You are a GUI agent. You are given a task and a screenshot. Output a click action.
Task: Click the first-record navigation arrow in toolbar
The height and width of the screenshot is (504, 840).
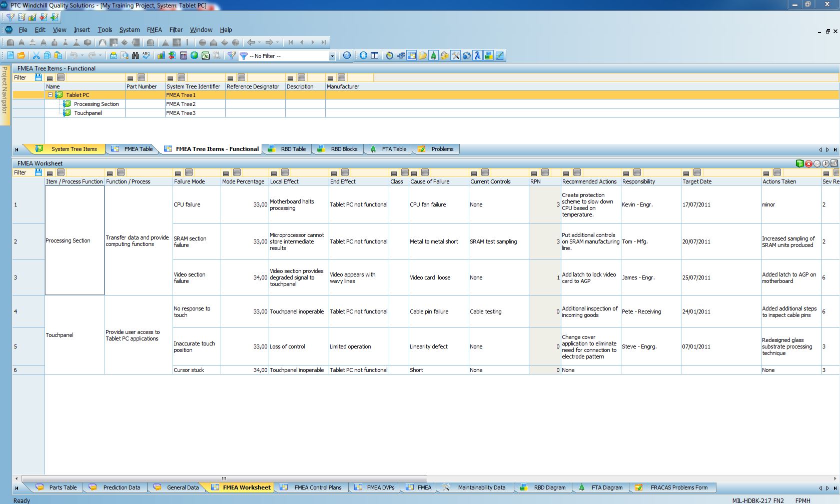(291, 42)
